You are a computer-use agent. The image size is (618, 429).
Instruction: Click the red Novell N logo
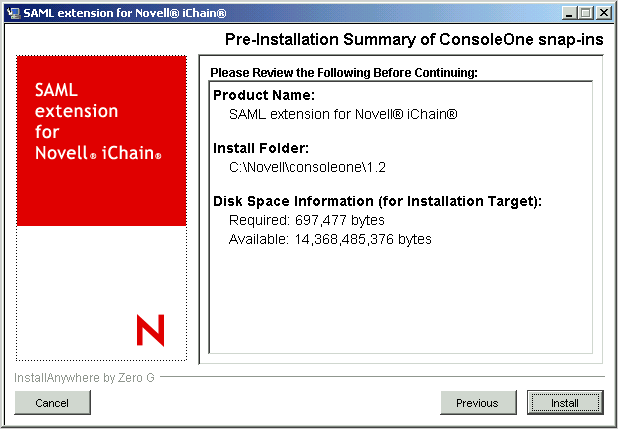tap(150, 329)
